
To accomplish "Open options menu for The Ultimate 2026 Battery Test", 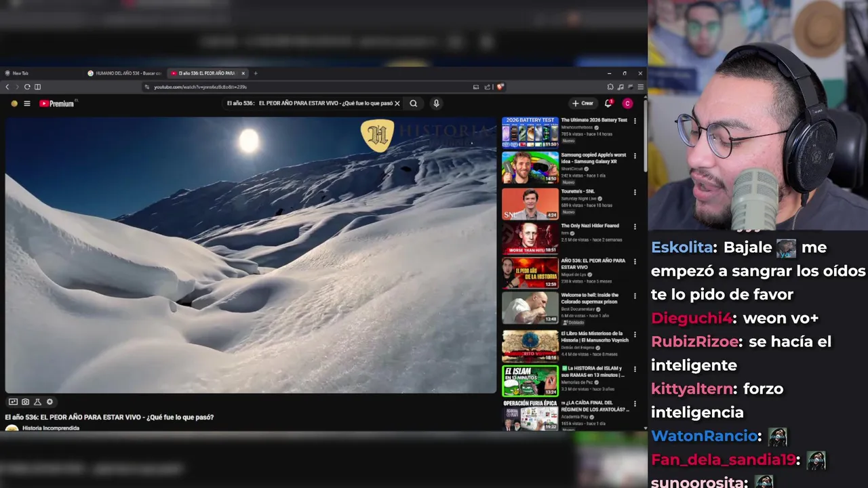I will (635, 121).
